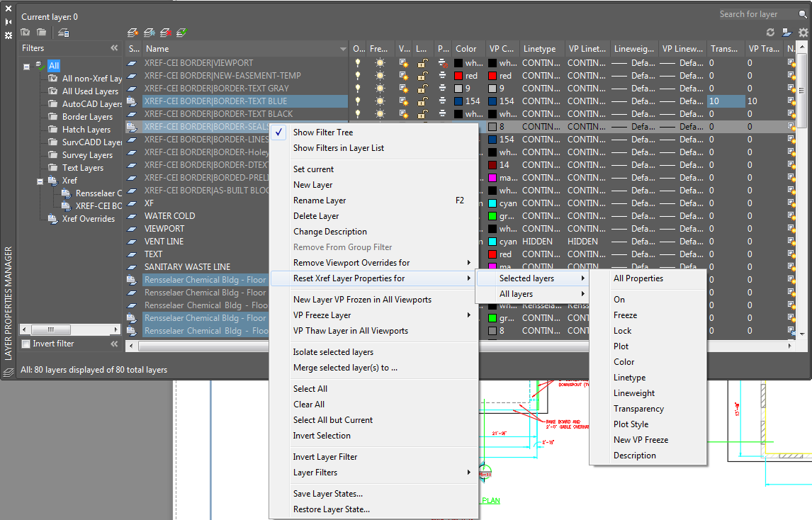Screen dimensions: 812x520
Task: Click the New Layer toolbar icon
Action: 133,33
